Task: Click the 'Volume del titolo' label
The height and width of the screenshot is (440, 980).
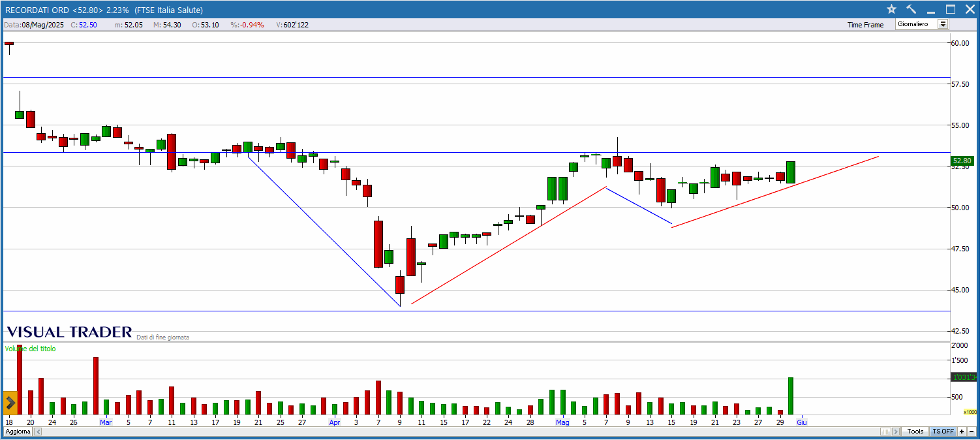Action: click(31, 349)
